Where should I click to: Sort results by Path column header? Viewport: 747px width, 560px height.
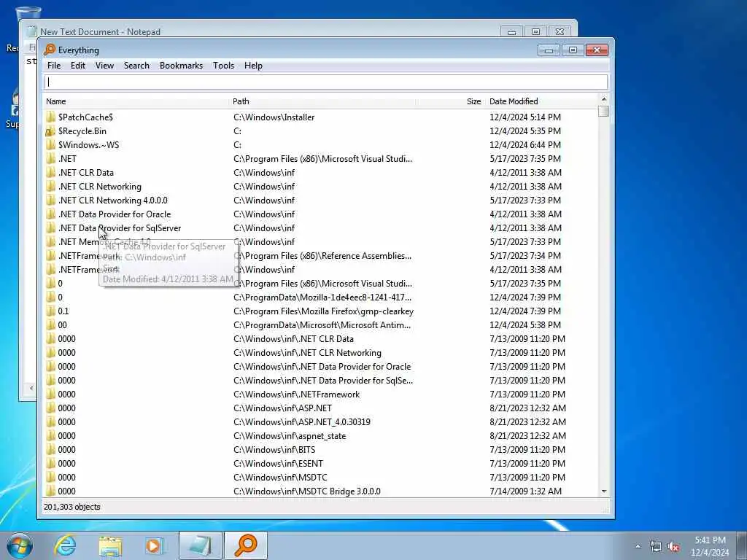[x=323, y=101]
